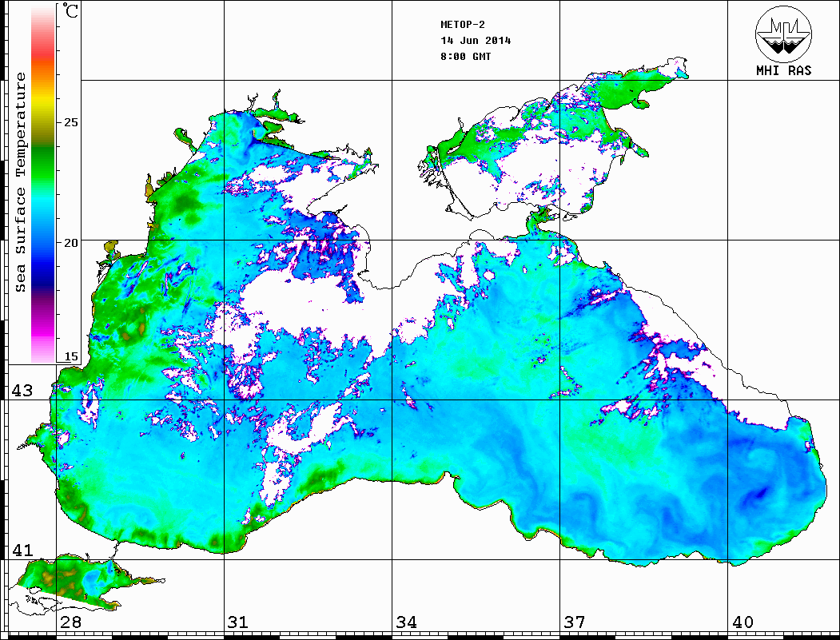Click the 'METOP-2' satellite label
840x640 pixels.
click(463, 25)
